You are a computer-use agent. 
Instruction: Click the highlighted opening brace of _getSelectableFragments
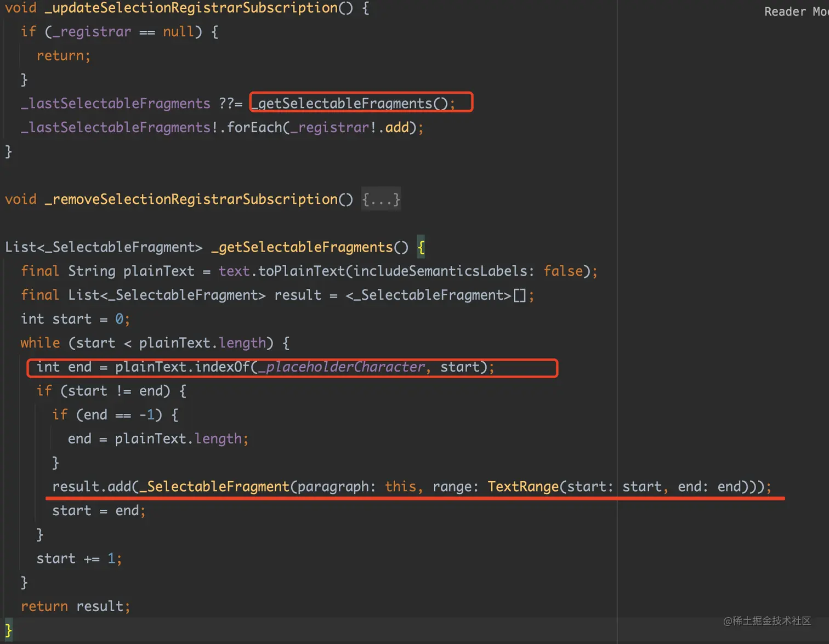[x=421, y=247]
